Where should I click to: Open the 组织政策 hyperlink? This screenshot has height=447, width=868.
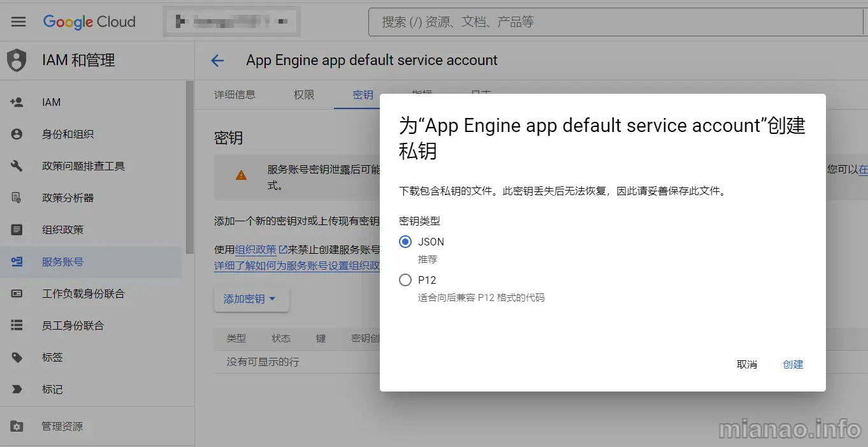256,249
